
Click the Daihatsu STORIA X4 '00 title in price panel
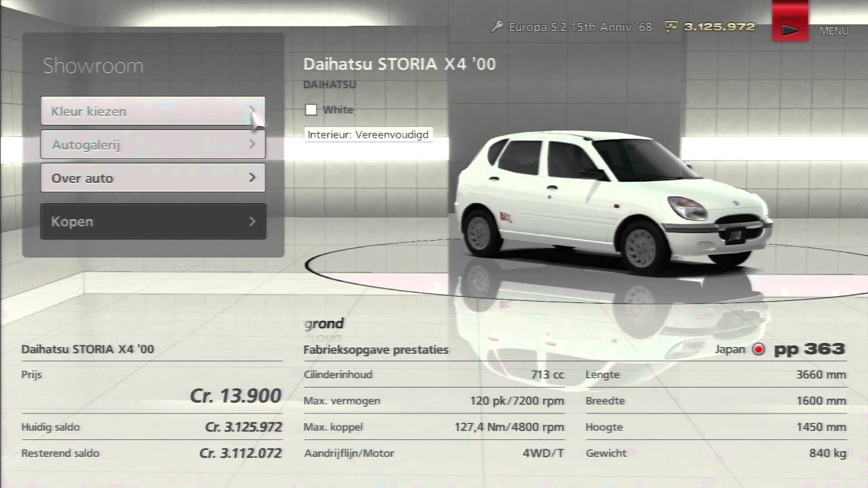[x=87, y=349]
